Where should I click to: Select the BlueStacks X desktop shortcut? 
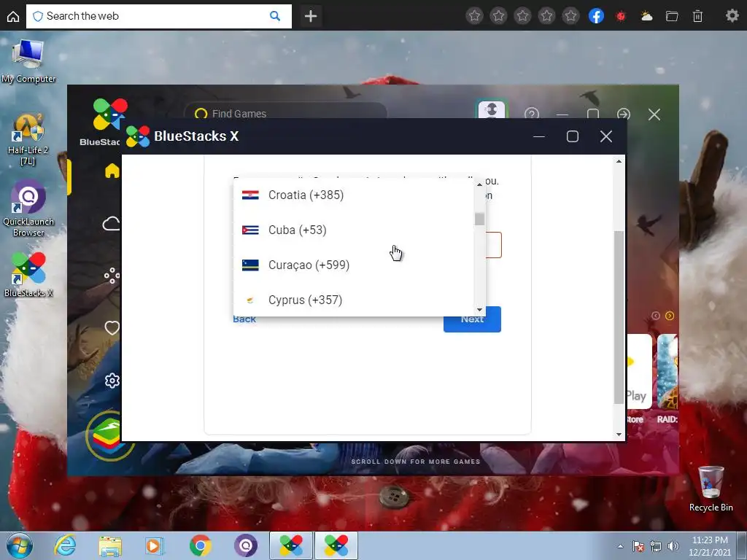[28, 275]
